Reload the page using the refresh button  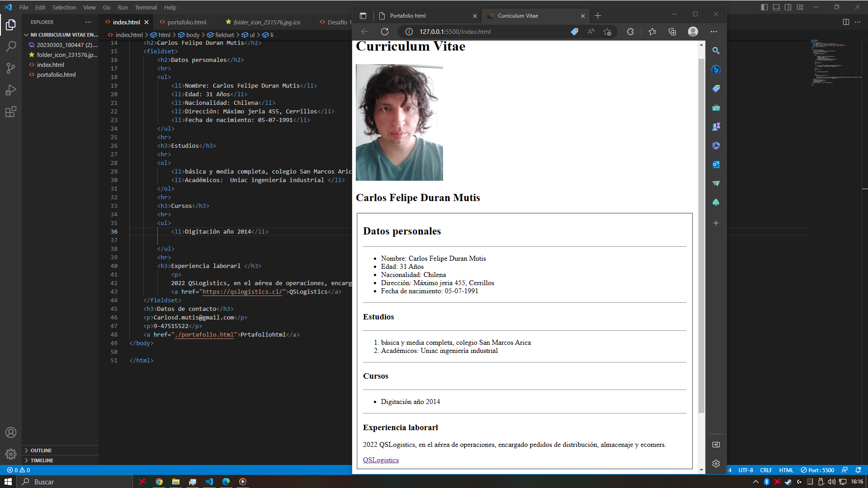click(x=385, y=32)
